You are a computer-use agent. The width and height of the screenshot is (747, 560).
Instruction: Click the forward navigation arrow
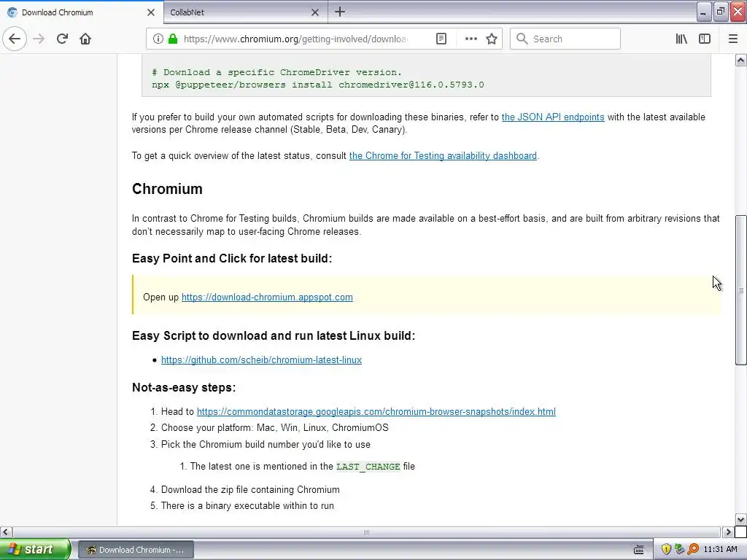point(39,39)
